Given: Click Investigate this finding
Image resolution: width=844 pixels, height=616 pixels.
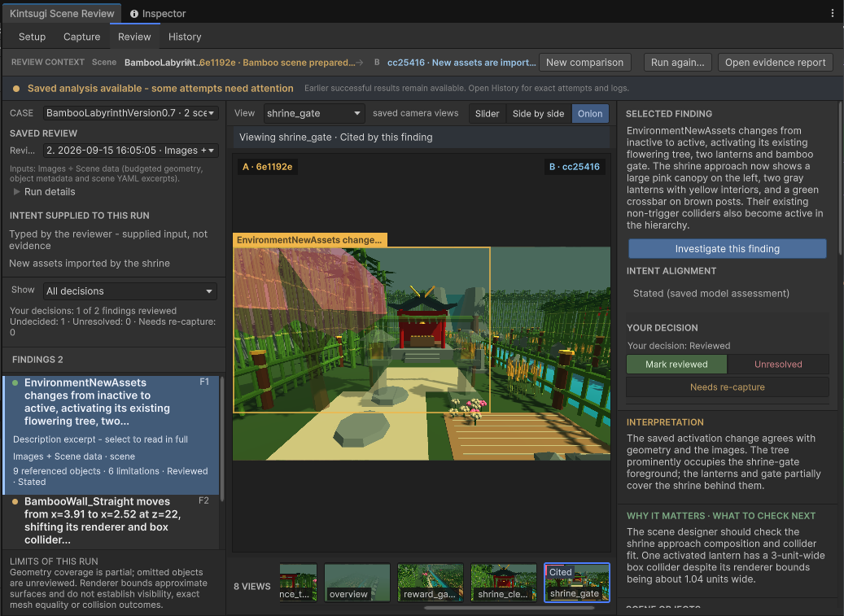Looking at the screenshot, I should [727, 248].
